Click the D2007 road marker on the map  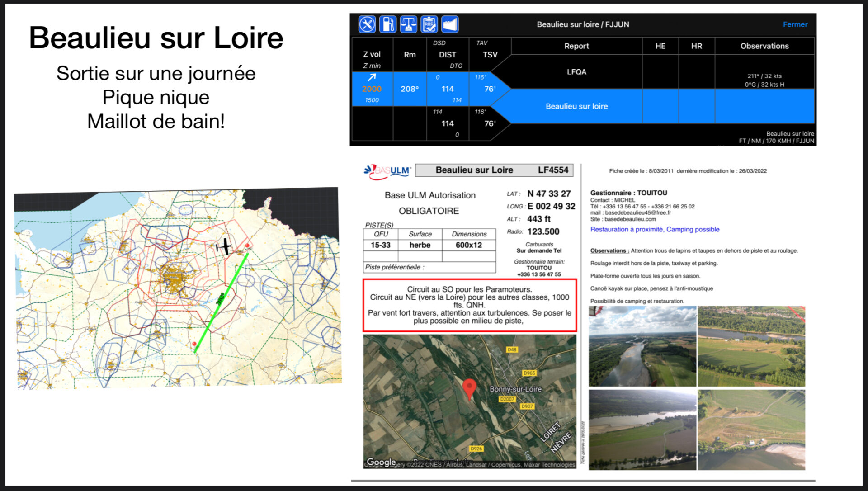tap(507, 399)
